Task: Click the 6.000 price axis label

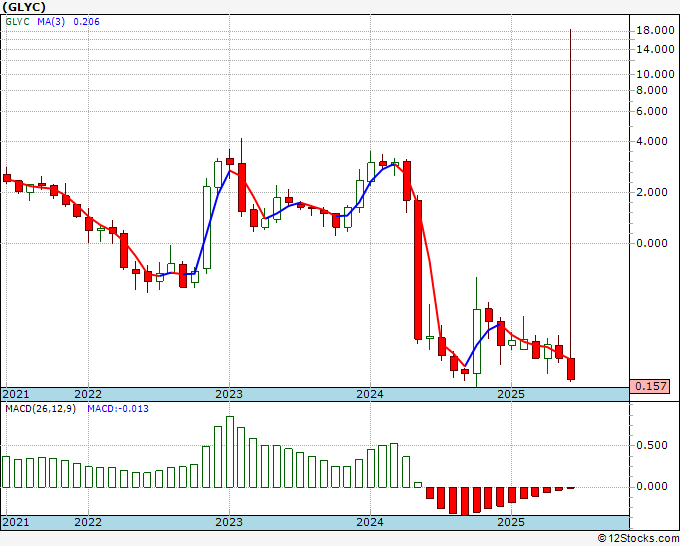Action: (x=652, y=111)
